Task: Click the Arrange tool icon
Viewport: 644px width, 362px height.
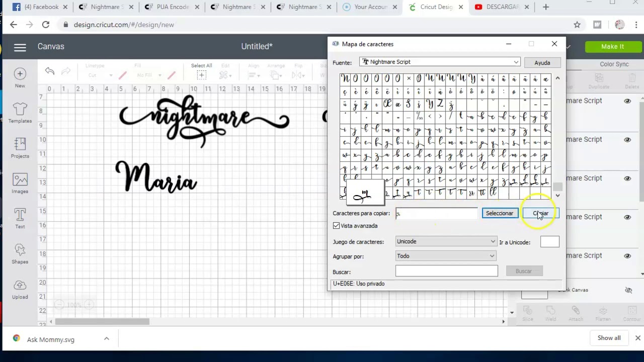Action: point(275,75)
